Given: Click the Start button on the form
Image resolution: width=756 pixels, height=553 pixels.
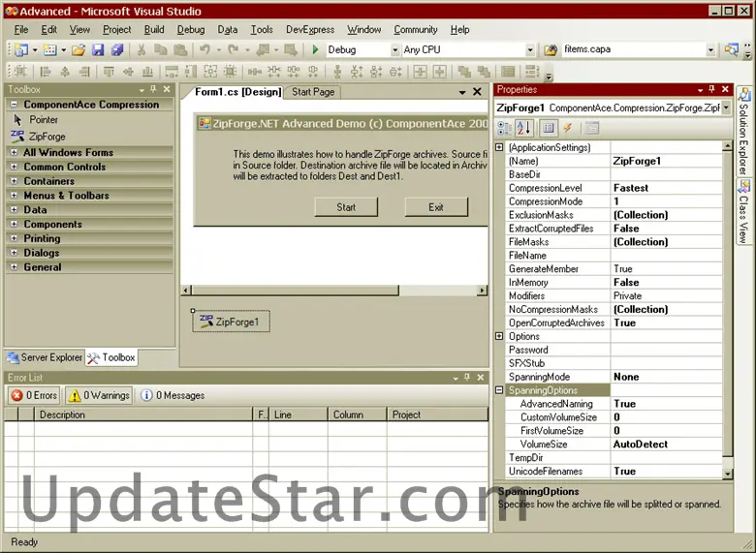Looking at the screenshot, I should coord(346,207).
